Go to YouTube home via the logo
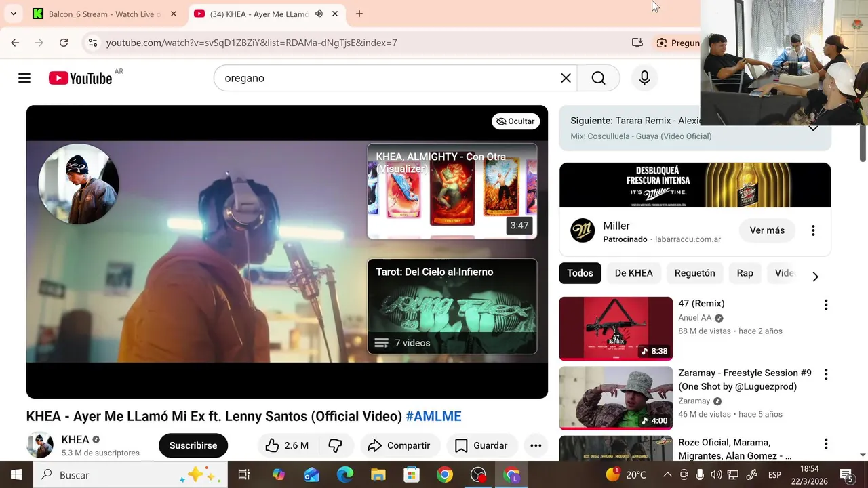Screen dimensions: 868x488 click(80, 78)
